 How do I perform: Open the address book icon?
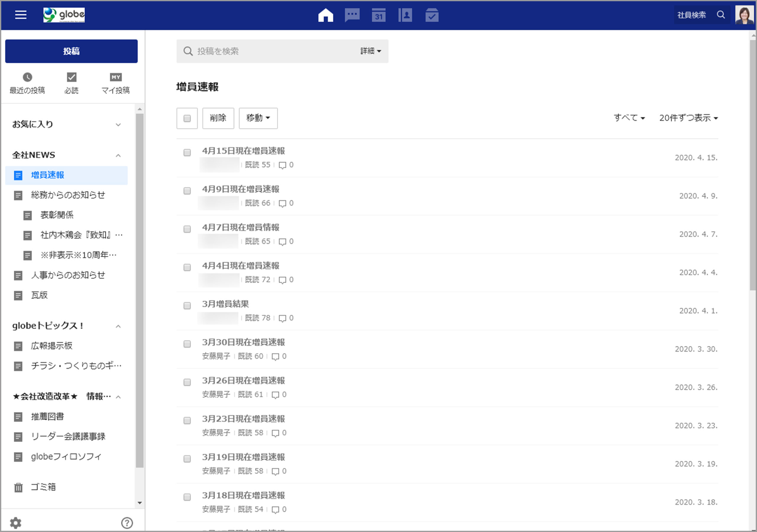coord(405,15)
